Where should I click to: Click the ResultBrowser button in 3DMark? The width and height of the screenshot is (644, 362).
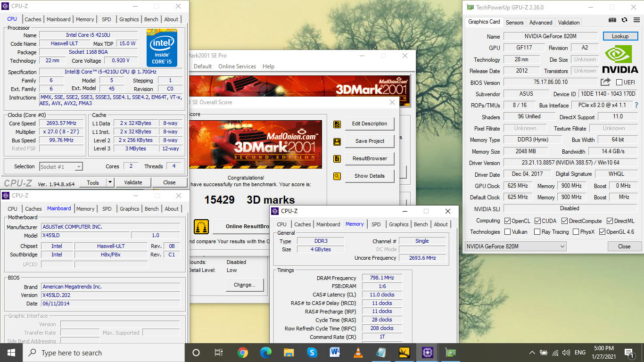370,158
